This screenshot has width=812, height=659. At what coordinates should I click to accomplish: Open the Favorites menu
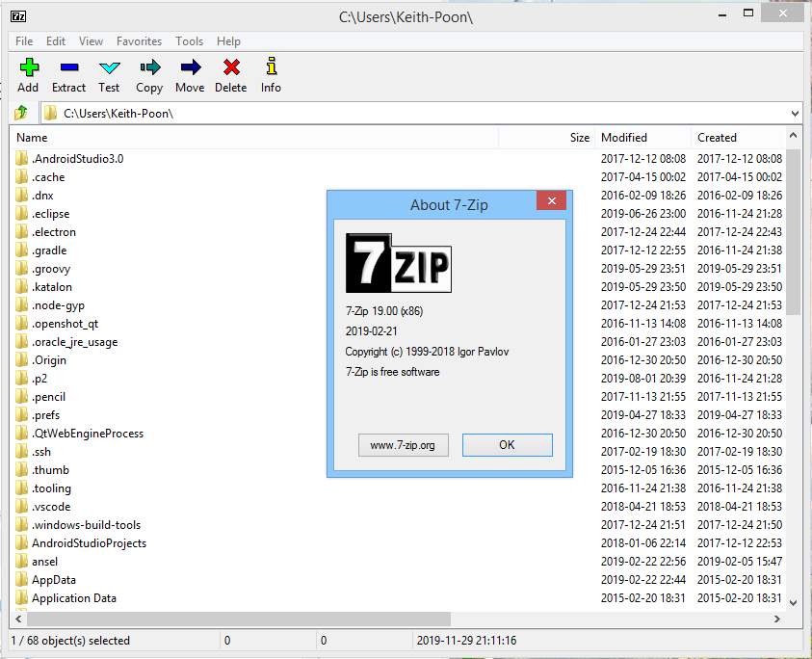[139, 41]
